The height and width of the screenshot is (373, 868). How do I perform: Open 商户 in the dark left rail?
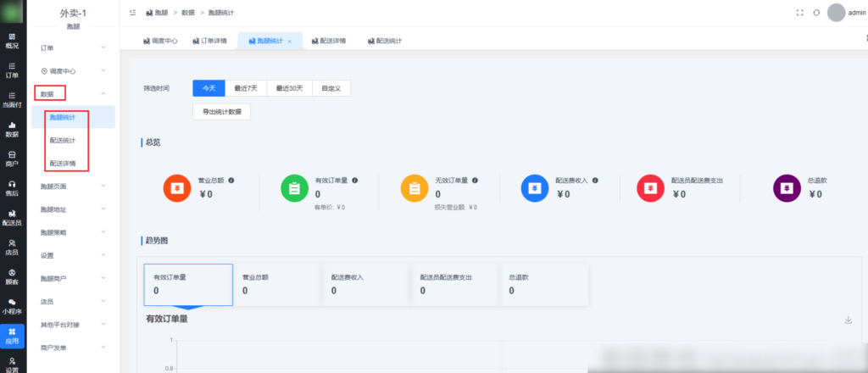pos(12,159)
